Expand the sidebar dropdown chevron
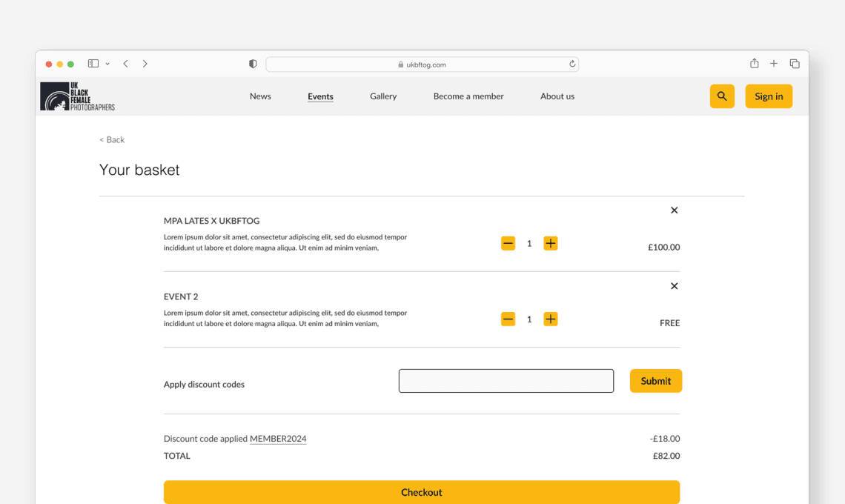The width and height of the screenshot is (845, 504). pyautogui.click(x=107, y=64)
